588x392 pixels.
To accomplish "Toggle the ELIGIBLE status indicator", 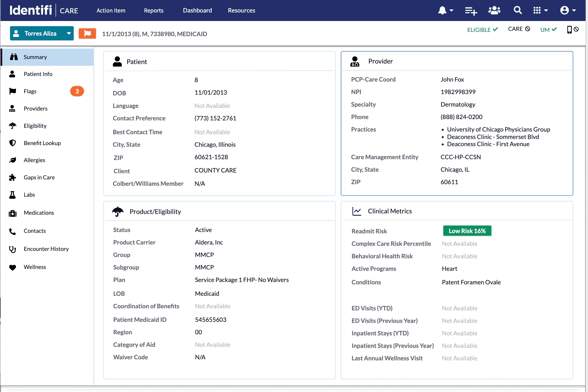I will pos(482,29).
